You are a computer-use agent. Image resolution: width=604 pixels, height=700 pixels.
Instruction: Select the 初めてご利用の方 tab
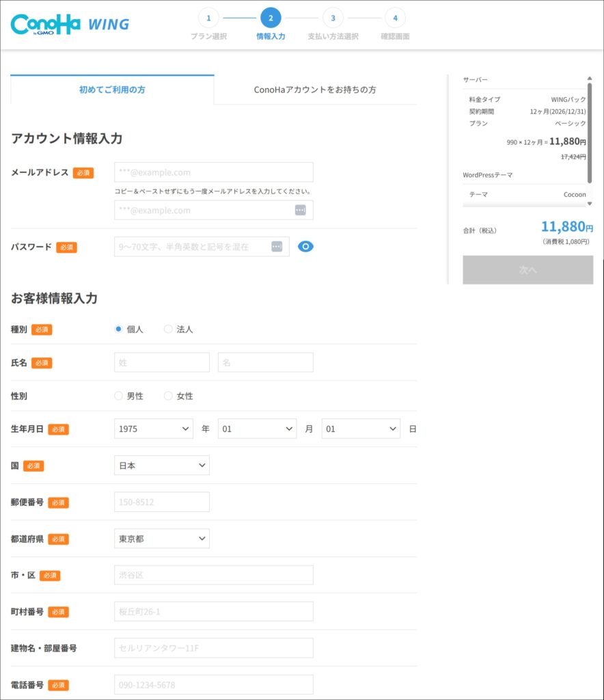click(x=112, y=90)
